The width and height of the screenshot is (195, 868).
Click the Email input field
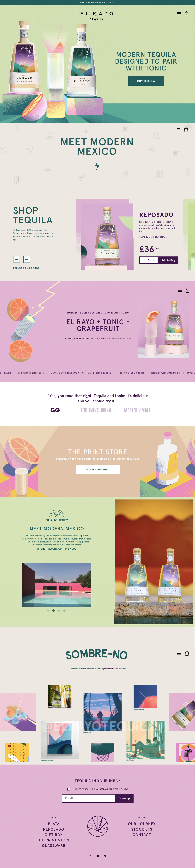coord(89,798)
